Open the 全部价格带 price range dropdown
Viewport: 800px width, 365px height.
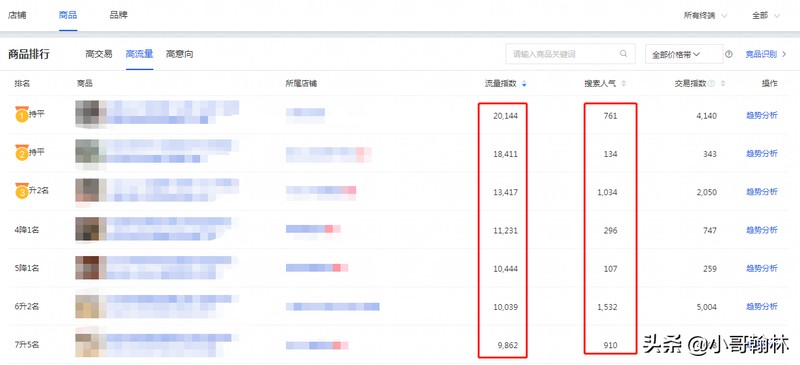click(x=684, y=54)
